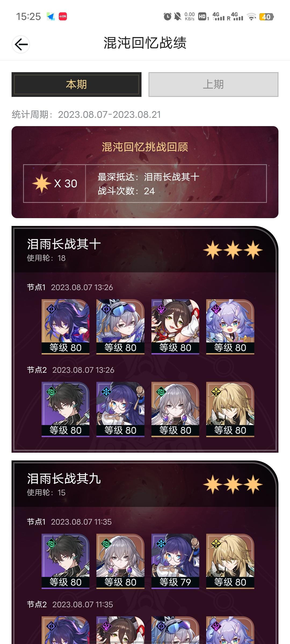Viewport: 290px width, 644px height.
Task: Tap the 泪雨长战其九 stage header
Action: [x=145, y=484]
